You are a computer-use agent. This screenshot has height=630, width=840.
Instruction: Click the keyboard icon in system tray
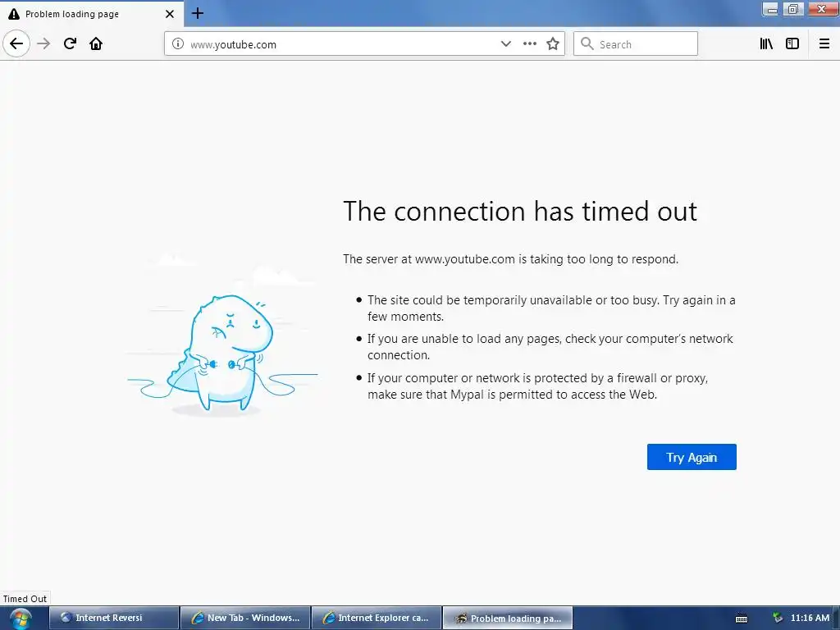coord(742,619)
